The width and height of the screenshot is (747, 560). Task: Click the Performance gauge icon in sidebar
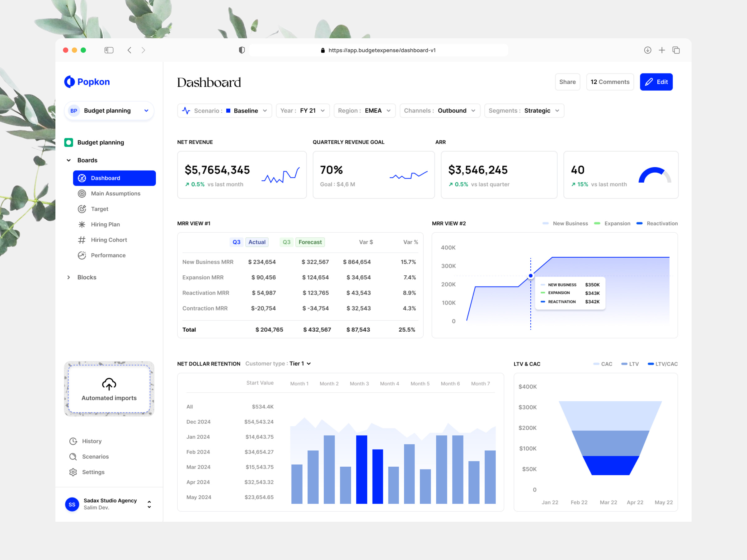(x=82, y=255)
